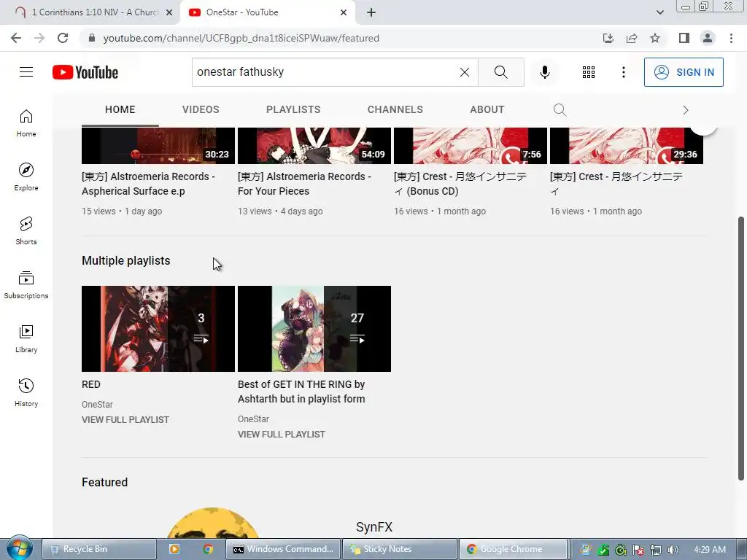This screenshot has width=747, height=560.
Task: Open Chrome three-dot menu
Action: coord(731,38)
